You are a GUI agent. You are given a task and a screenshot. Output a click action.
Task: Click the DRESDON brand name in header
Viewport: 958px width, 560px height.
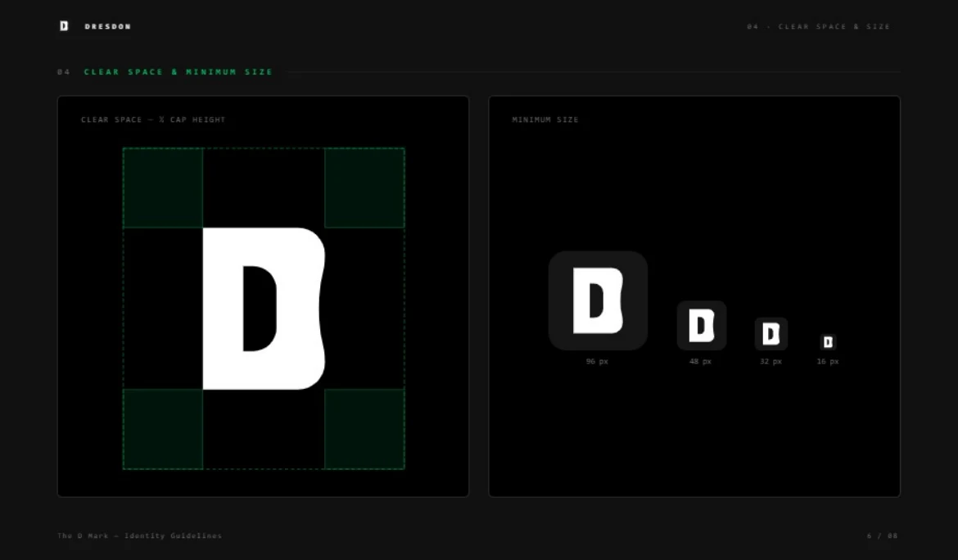pos(108,26)
